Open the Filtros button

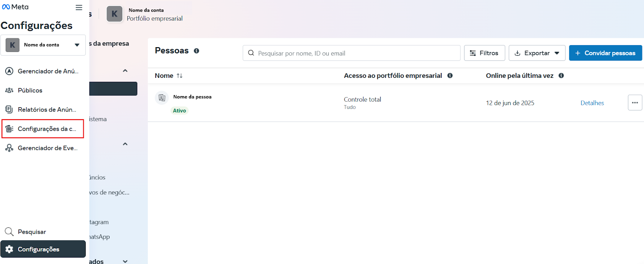point(484,53)
